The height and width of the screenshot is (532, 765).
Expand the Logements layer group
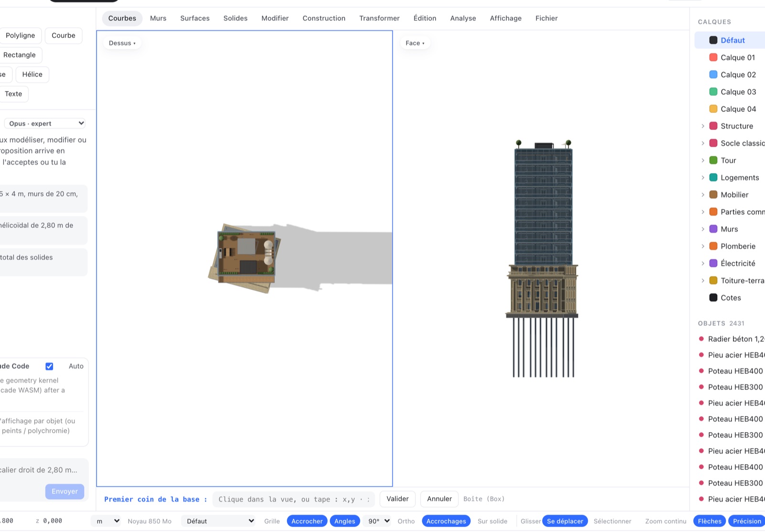point(702,178)
